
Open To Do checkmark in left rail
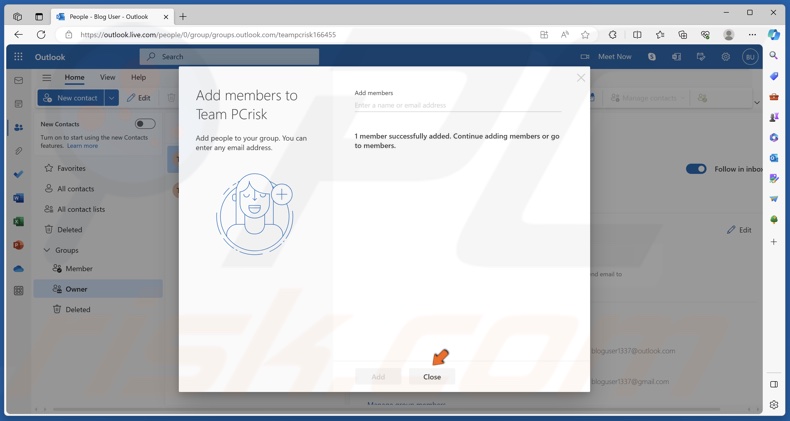(19, 174)
